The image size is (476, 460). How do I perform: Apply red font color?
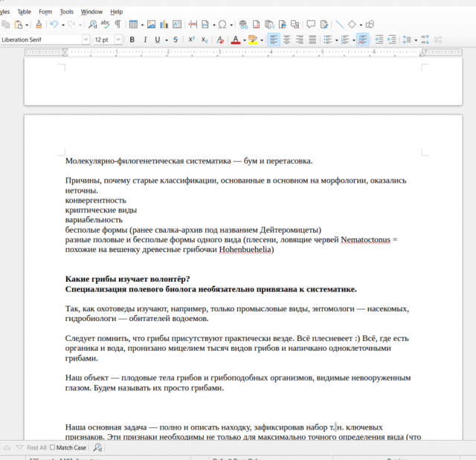tap(236, 39)
